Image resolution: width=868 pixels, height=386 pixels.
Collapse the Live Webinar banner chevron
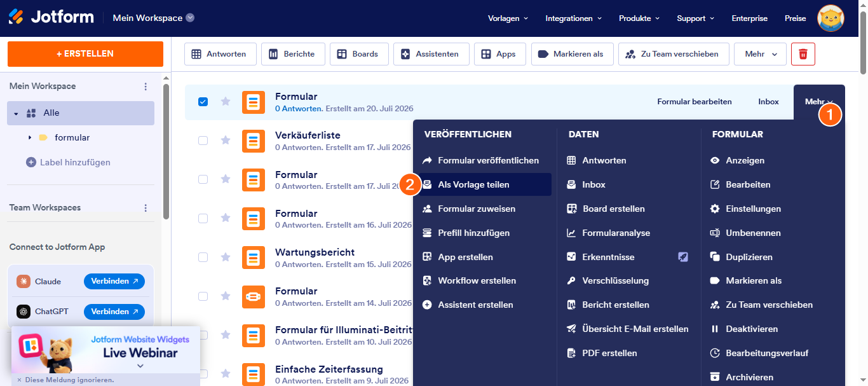click(x=140, y=366)
